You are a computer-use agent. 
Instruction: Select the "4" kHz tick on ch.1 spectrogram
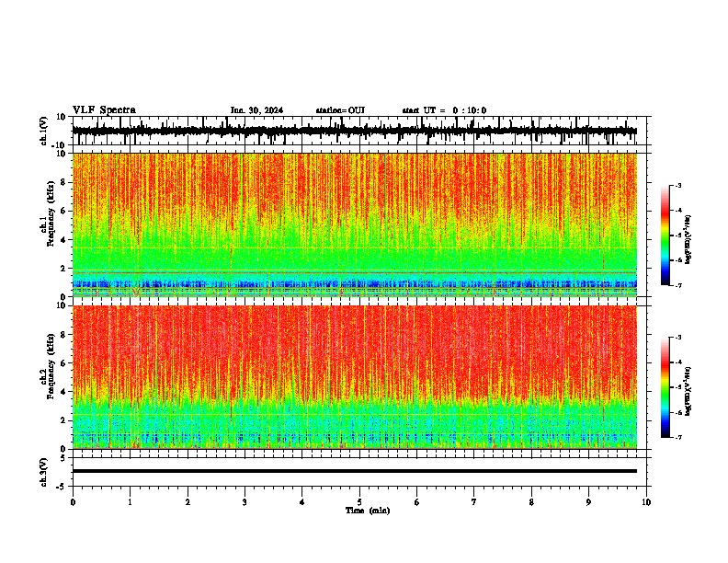(x=63, y=240)
